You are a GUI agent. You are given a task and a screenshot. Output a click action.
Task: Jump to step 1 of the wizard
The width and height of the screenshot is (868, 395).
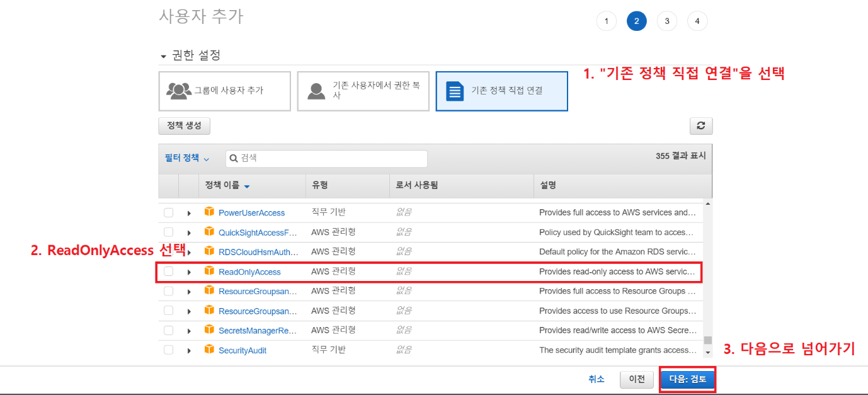click(606, 21)
